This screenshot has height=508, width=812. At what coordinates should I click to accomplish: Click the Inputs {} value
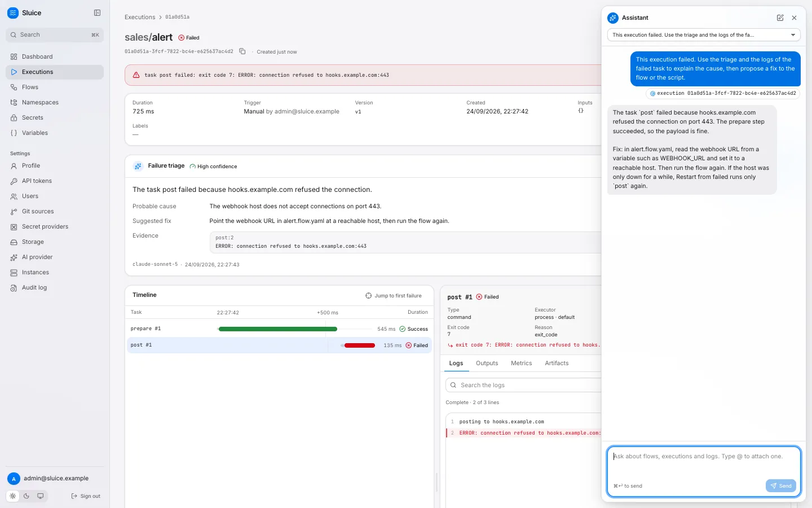581,111
